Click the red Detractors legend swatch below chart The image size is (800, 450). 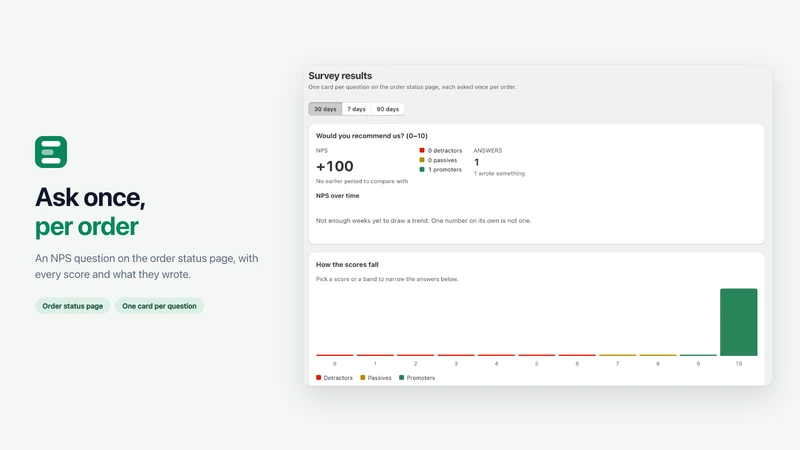(318, 378)
